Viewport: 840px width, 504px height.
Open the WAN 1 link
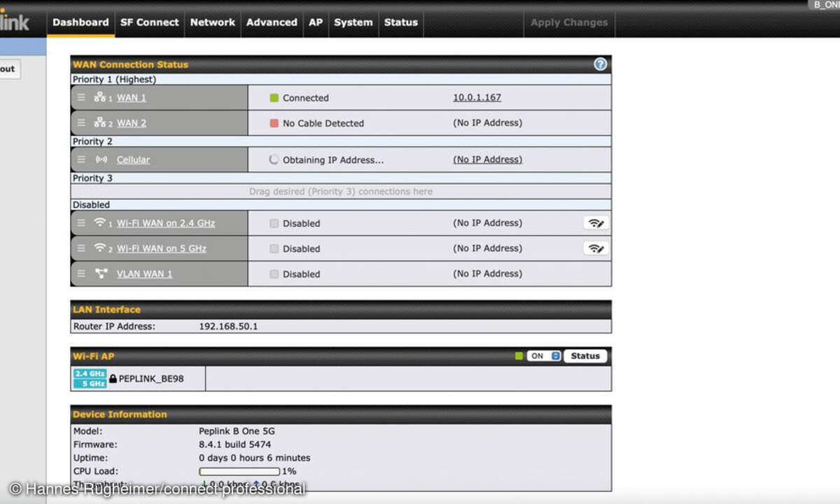[x=132, y=98]
